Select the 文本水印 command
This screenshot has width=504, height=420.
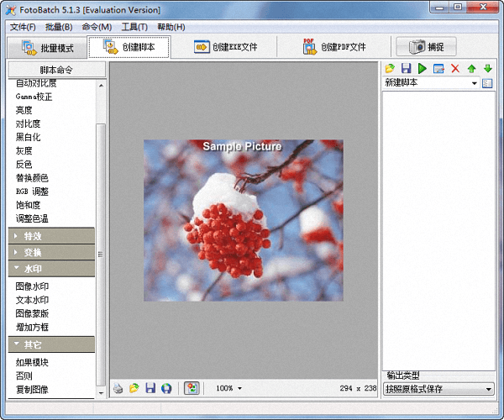coord(32,300)
